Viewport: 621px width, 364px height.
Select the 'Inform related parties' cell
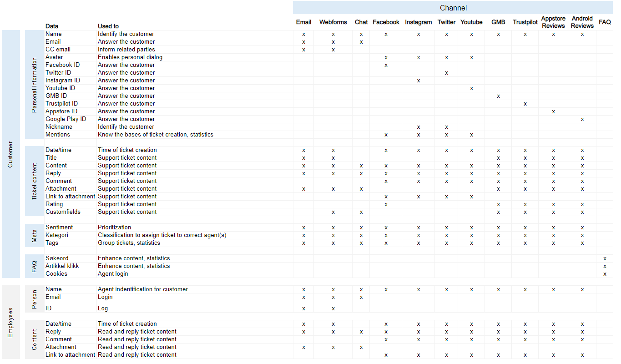coord(126,50)
